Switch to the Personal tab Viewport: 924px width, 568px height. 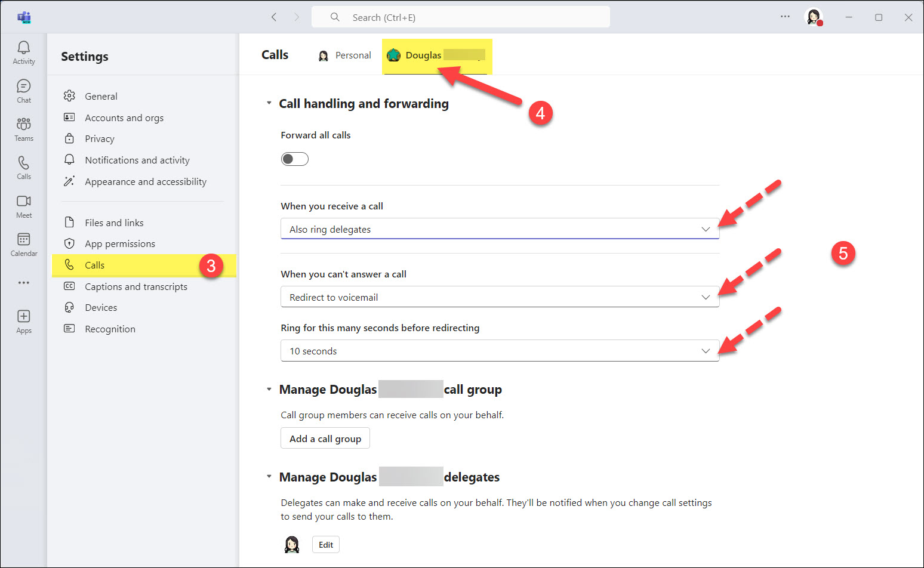[x=344, y=55]
